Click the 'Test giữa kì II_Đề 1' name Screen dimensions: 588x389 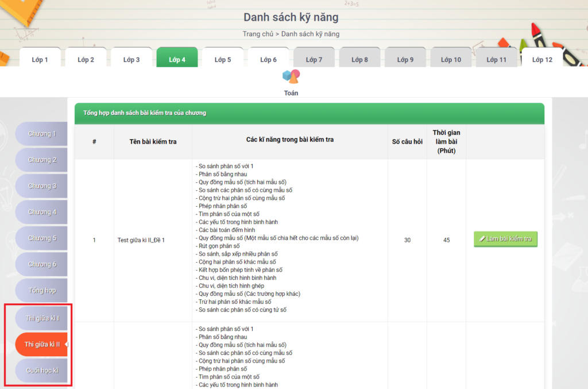coord(141,240)
